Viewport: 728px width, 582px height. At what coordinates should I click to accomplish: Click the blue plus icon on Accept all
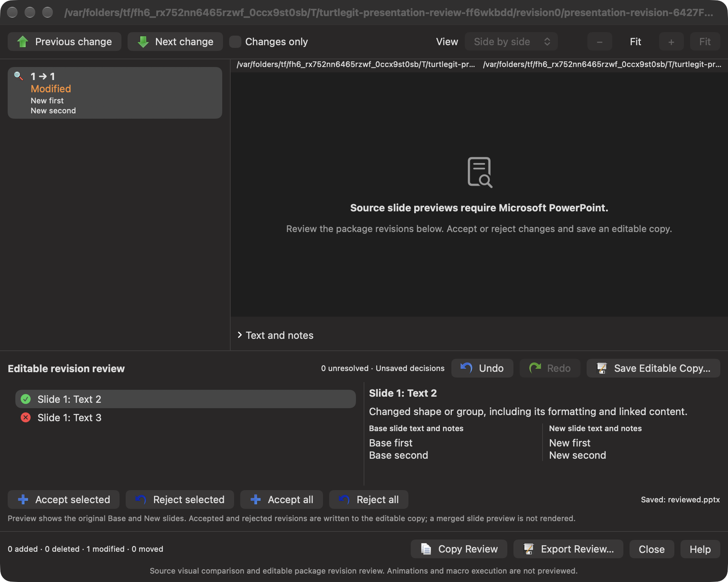click(x=256, y=499)
